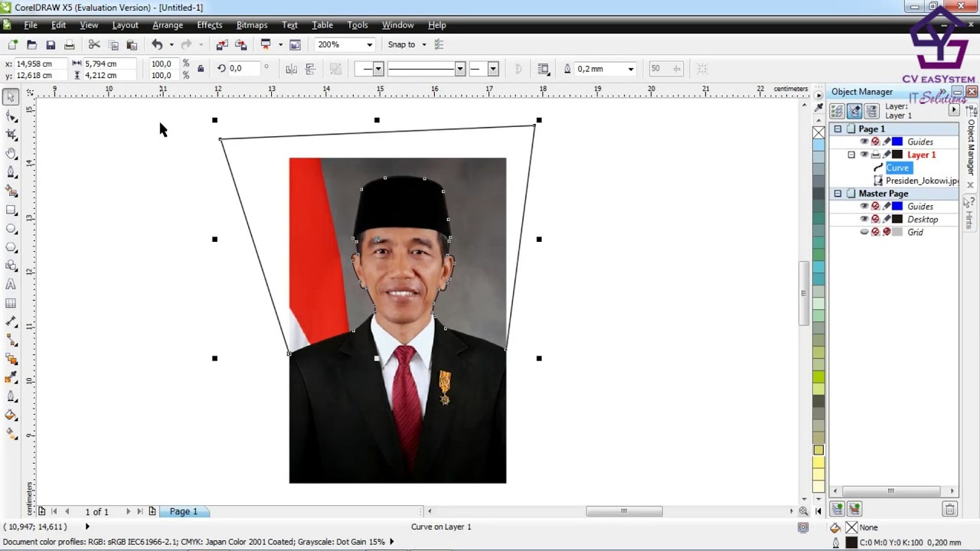Select the Pick tool in the toolbox
The height and width of the screenshot is (551, 980).
[11, 97]
